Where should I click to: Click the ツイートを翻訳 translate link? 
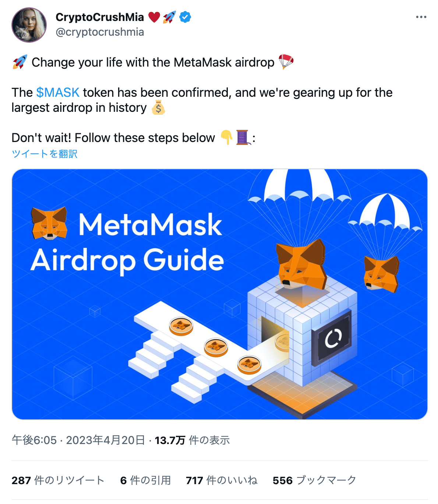point(45,153)
